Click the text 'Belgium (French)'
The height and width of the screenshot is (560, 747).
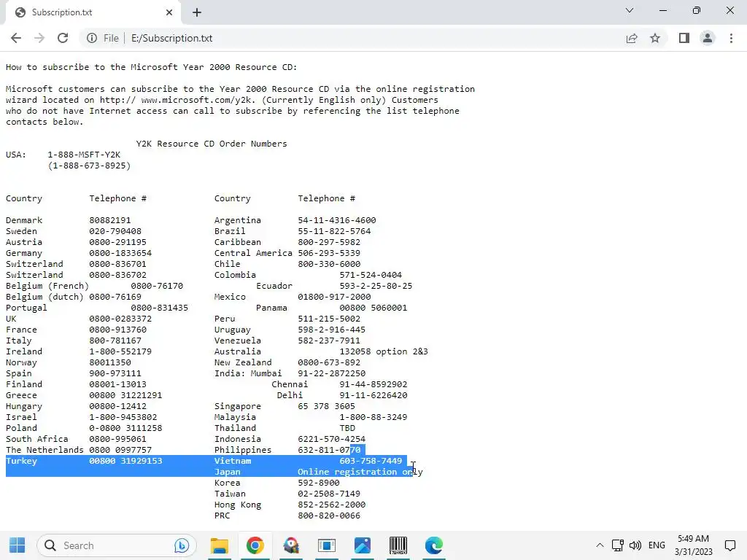point(47,286)
